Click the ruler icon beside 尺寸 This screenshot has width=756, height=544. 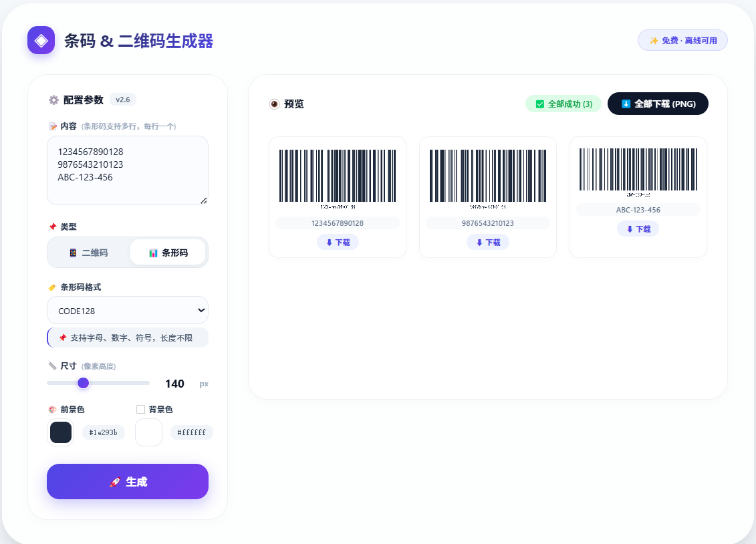pyautogui.click(x=53, y=366)
